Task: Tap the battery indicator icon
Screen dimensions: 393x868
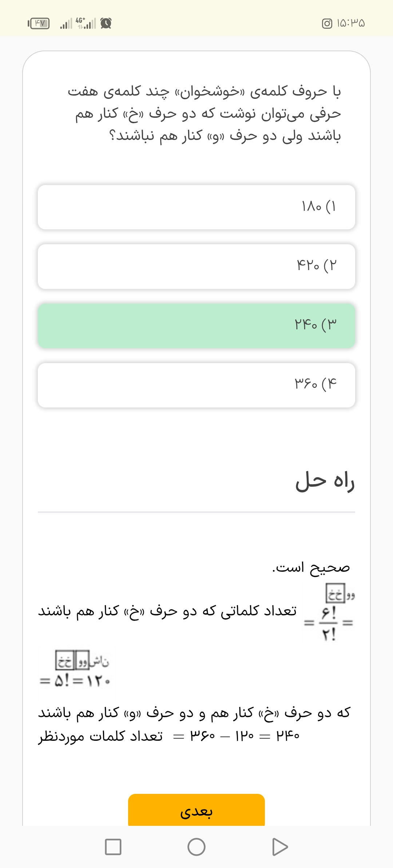Action: pyautogui.click(x=39, y=24)
